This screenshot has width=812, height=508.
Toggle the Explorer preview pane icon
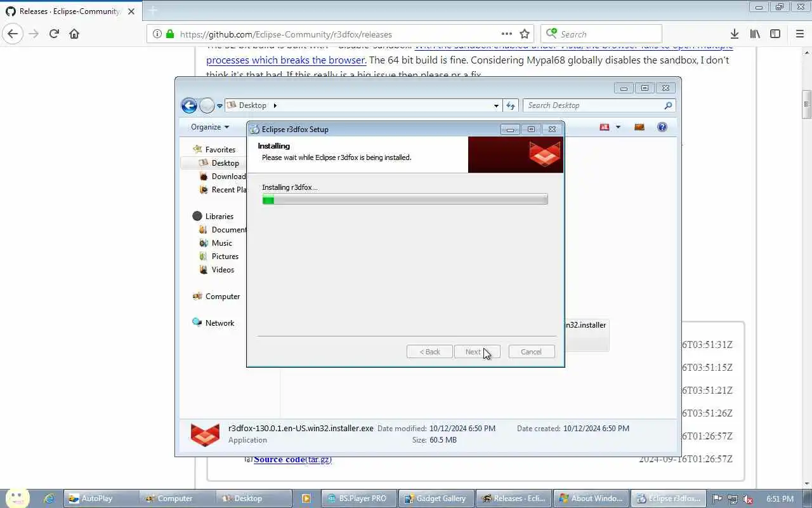tap(639, 127)
